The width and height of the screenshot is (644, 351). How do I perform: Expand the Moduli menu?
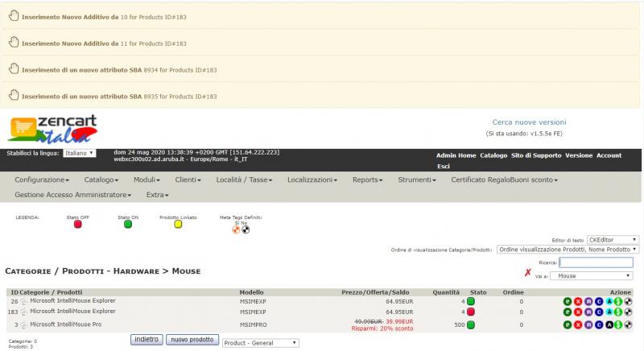tap(147, 180)
